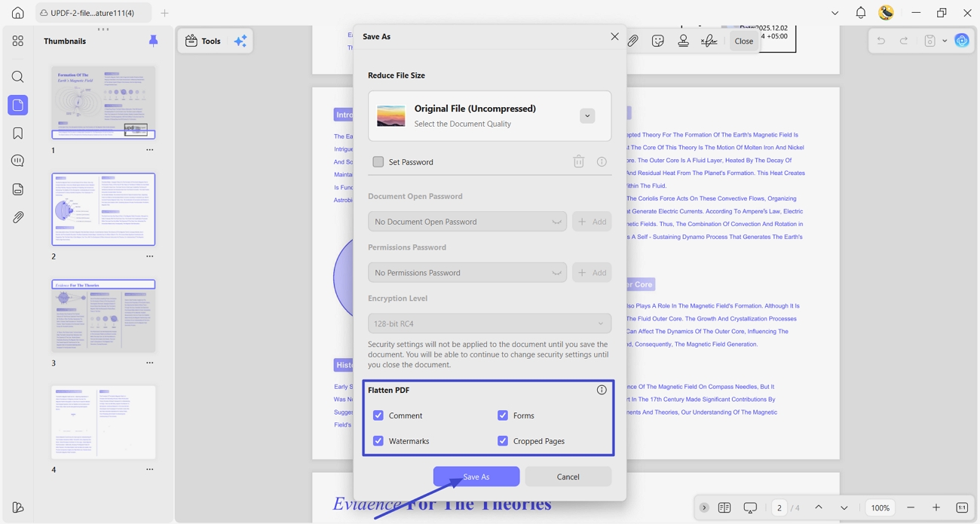The image size is (980, 524).
Task: Delete password using trash icon
Action: click(x=579, y=161)
